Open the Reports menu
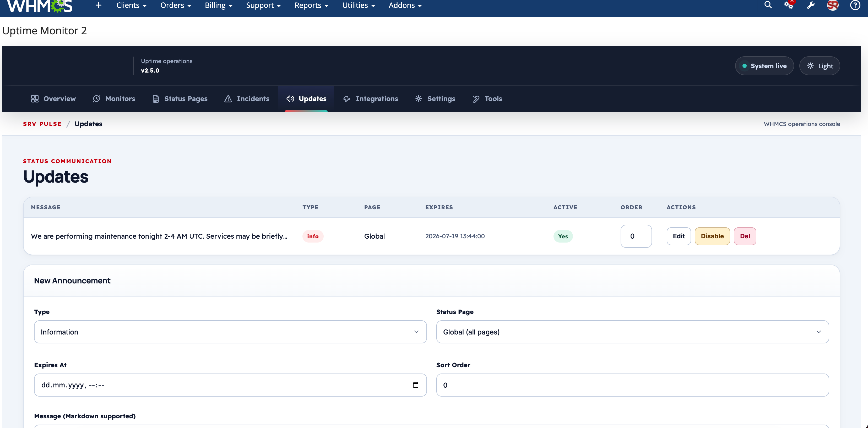This screenshot has height=428, width=868. tap(311, 6)
